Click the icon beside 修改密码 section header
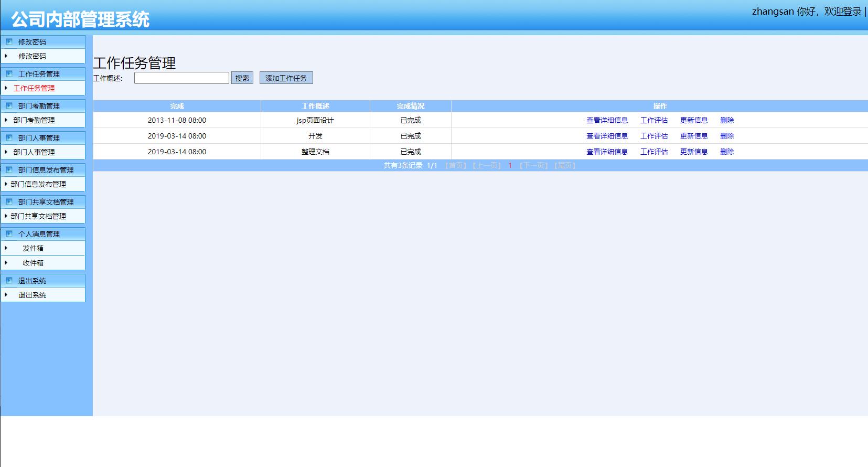Screen dimensions: 868x467 [9, 42]
